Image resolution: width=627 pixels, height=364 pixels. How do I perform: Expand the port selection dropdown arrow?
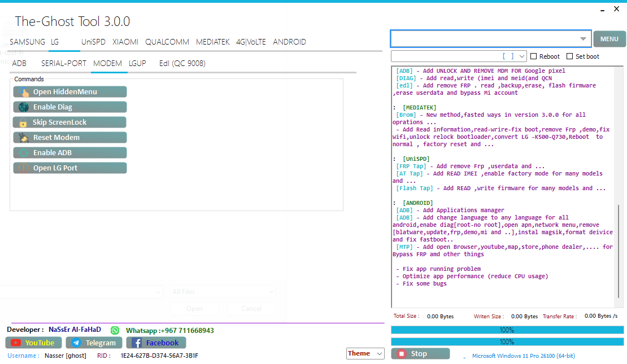click(x=521, y=56)
